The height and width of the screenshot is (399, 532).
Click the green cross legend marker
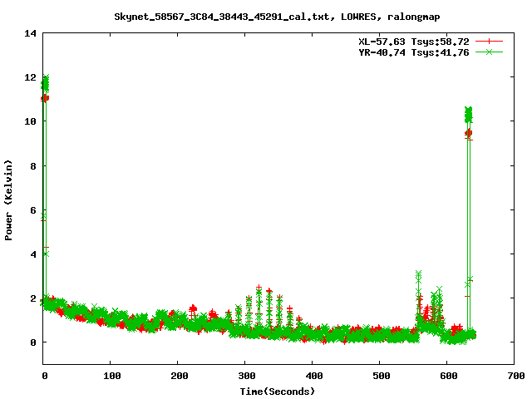[x=489, y=52]
